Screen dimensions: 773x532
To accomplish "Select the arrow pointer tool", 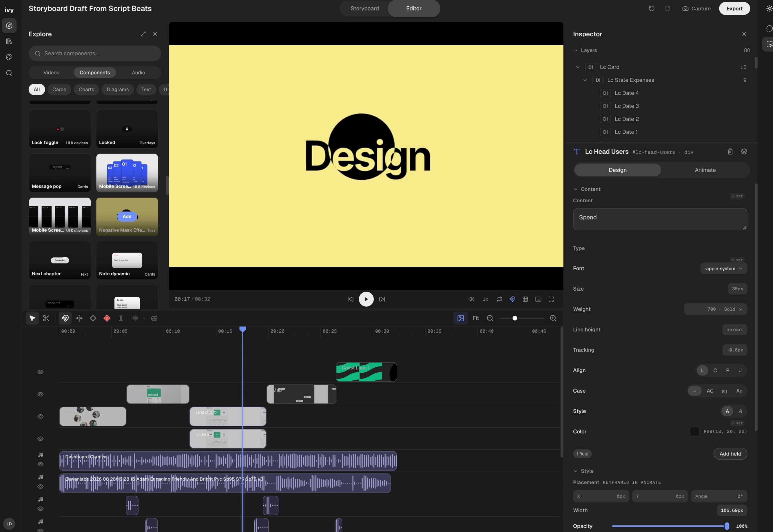I will click(32, 318).
